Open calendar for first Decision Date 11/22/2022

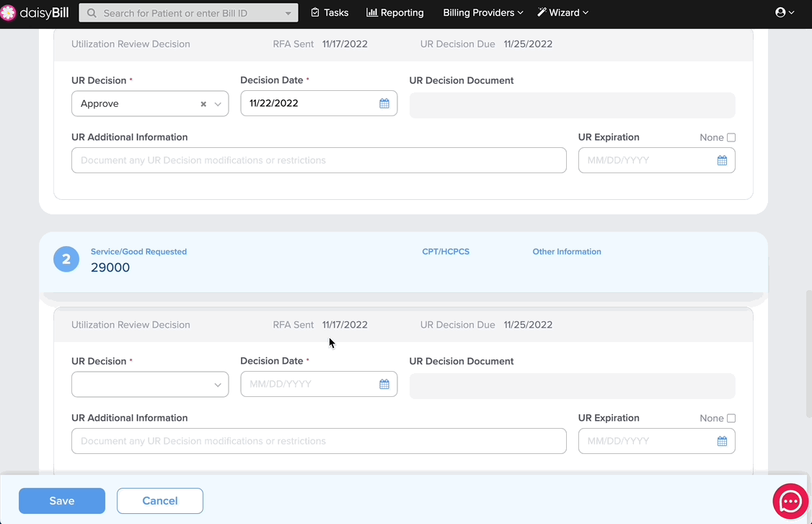tap(384, 103)
